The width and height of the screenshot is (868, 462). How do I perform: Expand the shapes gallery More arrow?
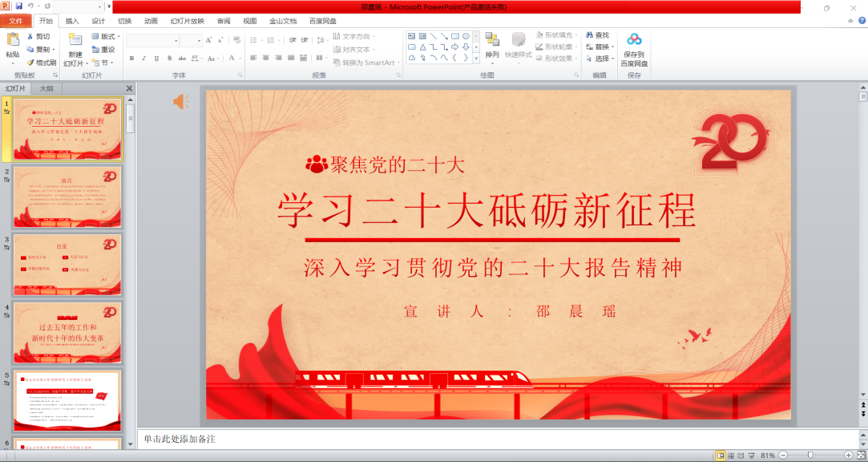pyautogui.click(x=475, y=59)
